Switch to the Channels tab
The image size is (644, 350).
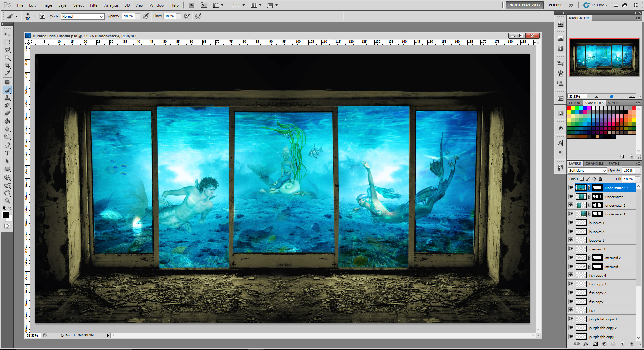(594, 163)
